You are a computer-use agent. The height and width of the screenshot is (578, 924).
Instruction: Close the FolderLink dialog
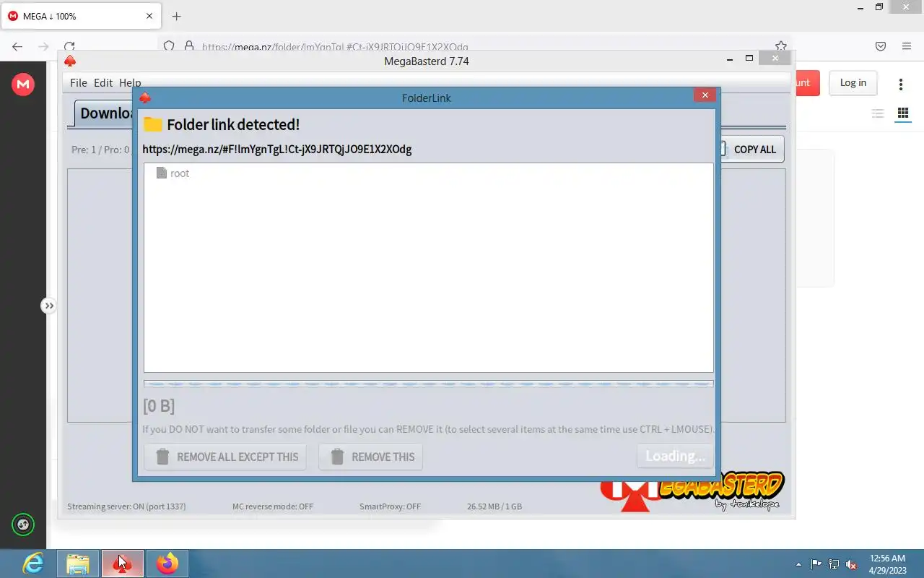point(705,95)
